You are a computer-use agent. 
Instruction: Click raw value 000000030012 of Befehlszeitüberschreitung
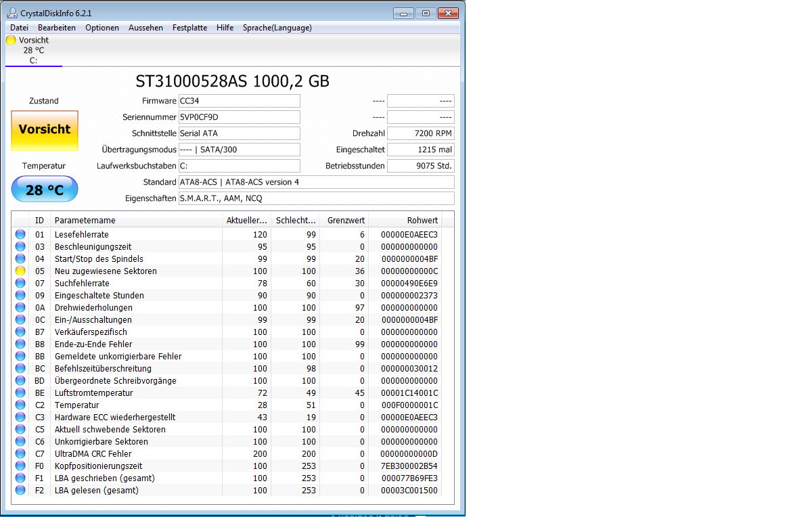point(409,368)
